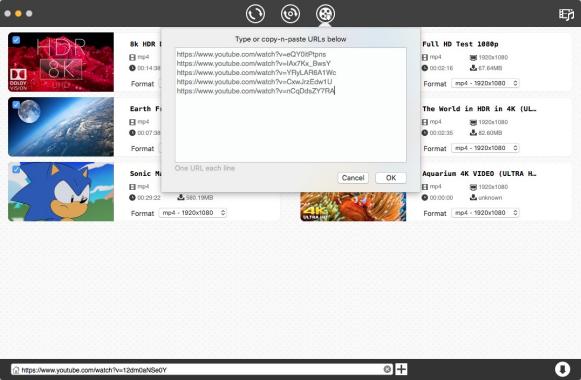Click the home icon beside URL field

tap(16, 370)
